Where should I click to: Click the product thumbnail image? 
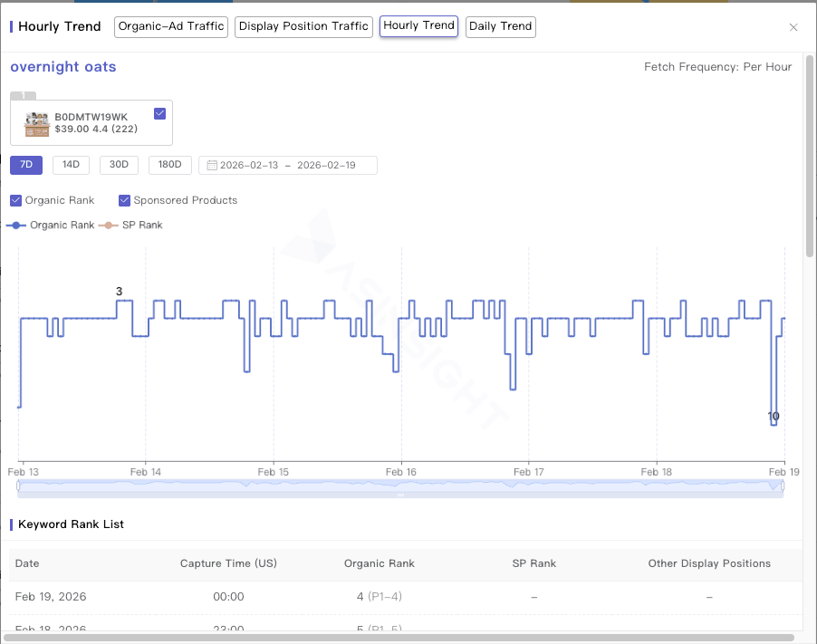coord(37,124)
